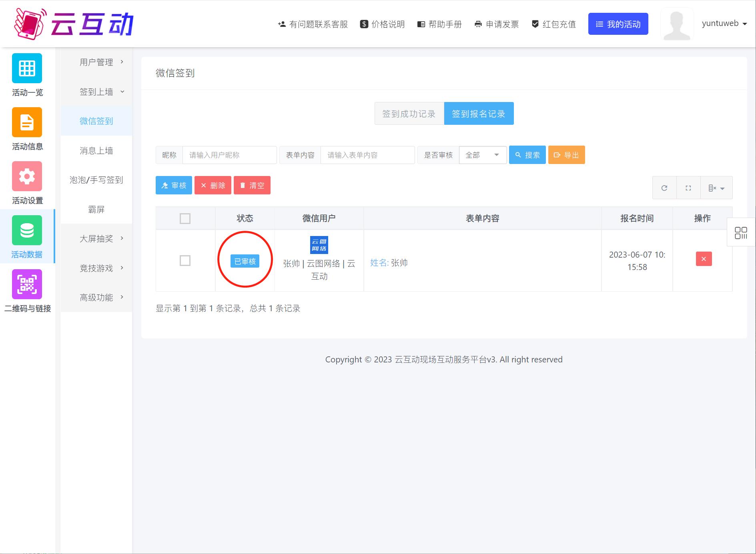Open the 活动信息 document icon
756x554 pixels.
[27, 122]
